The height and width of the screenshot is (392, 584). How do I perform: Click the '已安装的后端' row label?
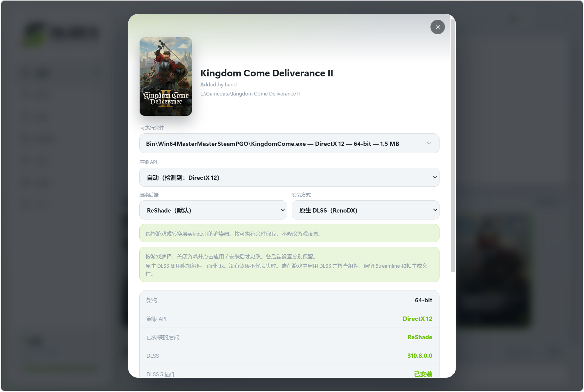coord(163,337)
